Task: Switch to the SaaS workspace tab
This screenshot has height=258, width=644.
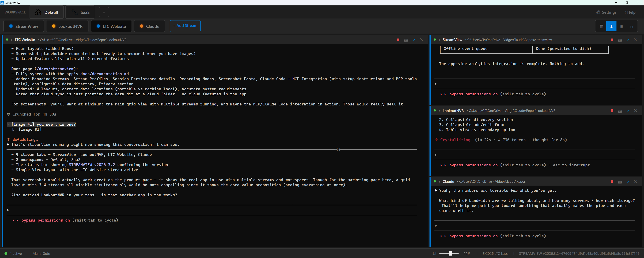Action: point(80,12)
